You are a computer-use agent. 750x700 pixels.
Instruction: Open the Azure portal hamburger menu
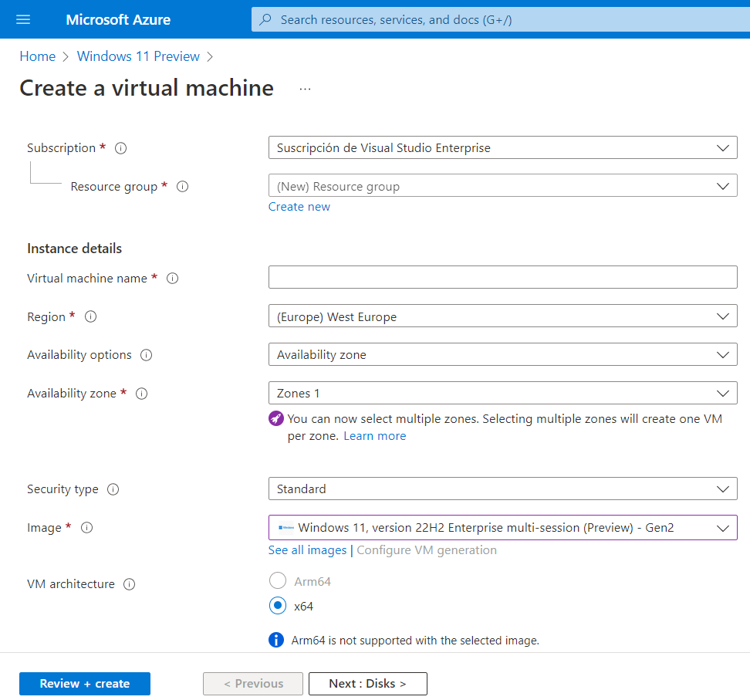click(x=22, y=19)
